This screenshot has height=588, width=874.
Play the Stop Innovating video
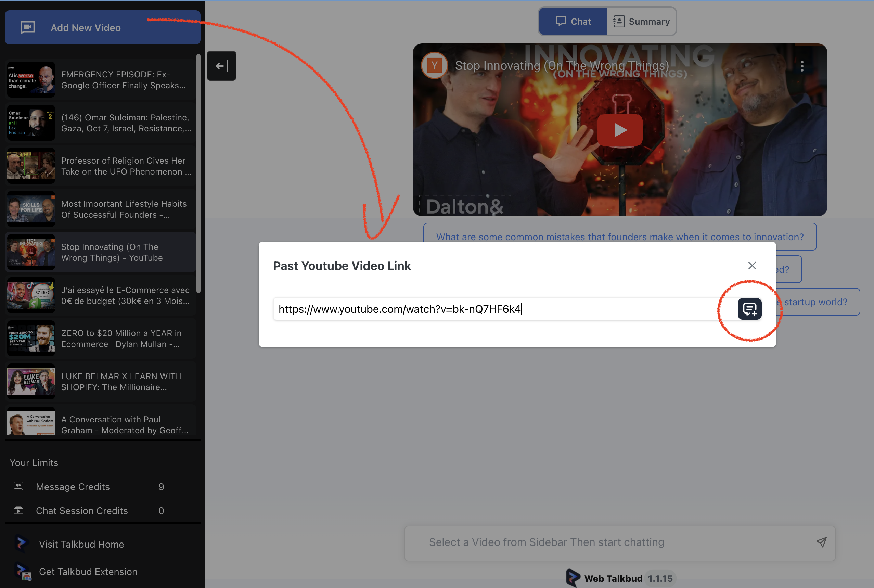point(620,130)
